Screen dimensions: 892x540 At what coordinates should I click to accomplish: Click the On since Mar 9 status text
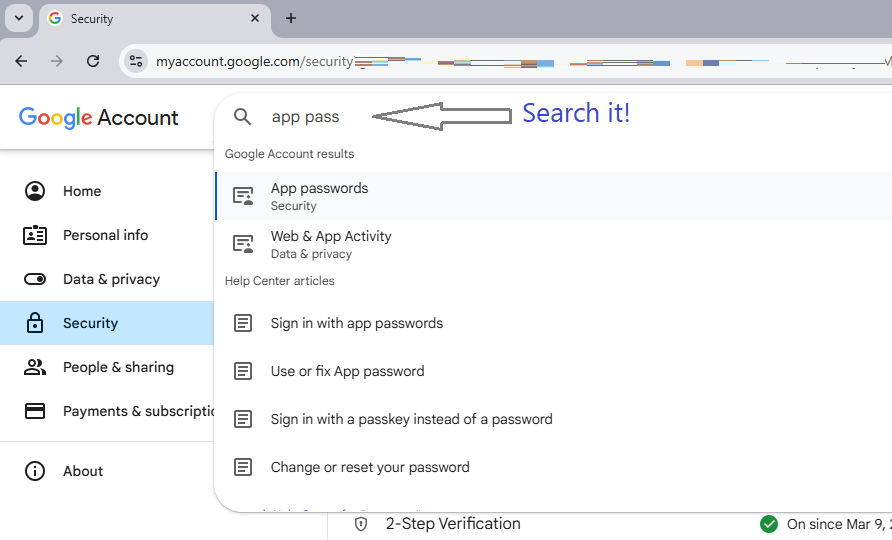[839, 524]
